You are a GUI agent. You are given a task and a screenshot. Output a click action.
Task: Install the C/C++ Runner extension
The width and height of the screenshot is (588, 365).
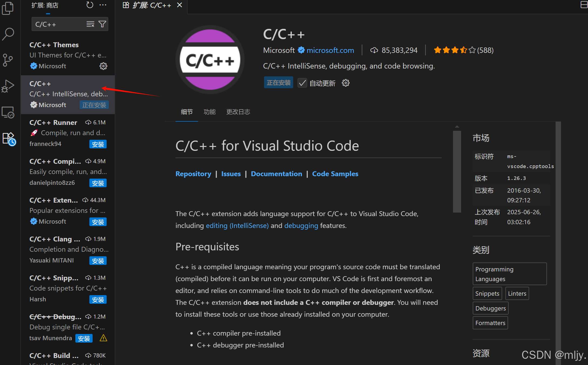click(x=98, y=144)
